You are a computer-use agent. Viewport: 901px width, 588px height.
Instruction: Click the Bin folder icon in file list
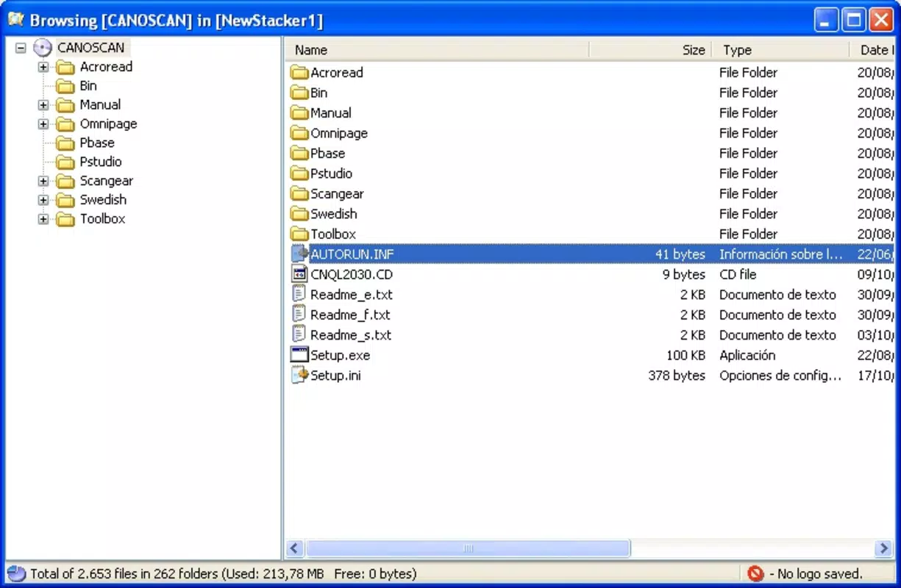click(x=299, y=93)
